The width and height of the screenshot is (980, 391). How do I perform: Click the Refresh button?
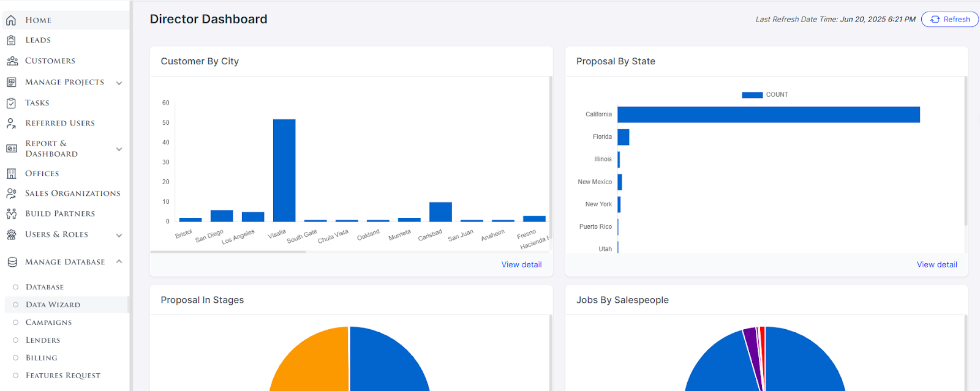coord(949,20)
